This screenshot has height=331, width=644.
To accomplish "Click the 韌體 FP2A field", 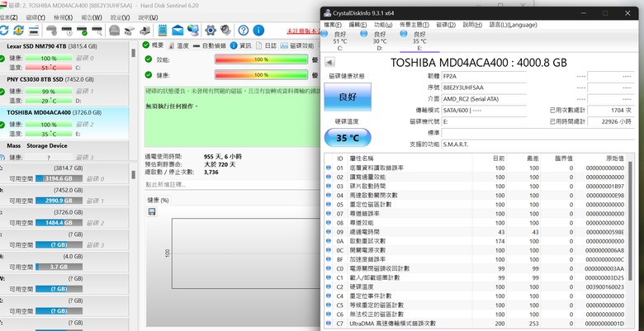I will point(484,77).
